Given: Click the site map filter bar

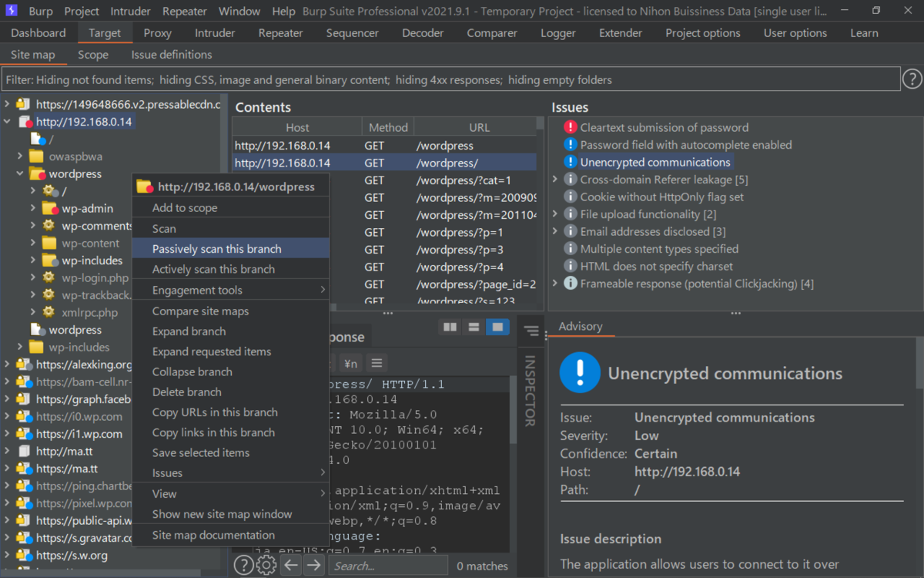Looking at the screenshot, I should (450, 79).
